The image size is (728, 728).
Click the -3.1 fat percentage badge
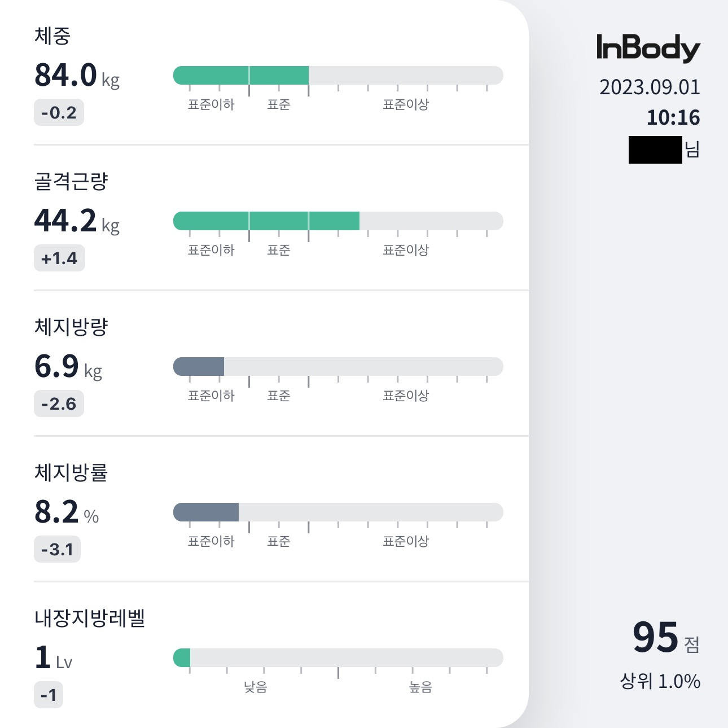[57, 550]
